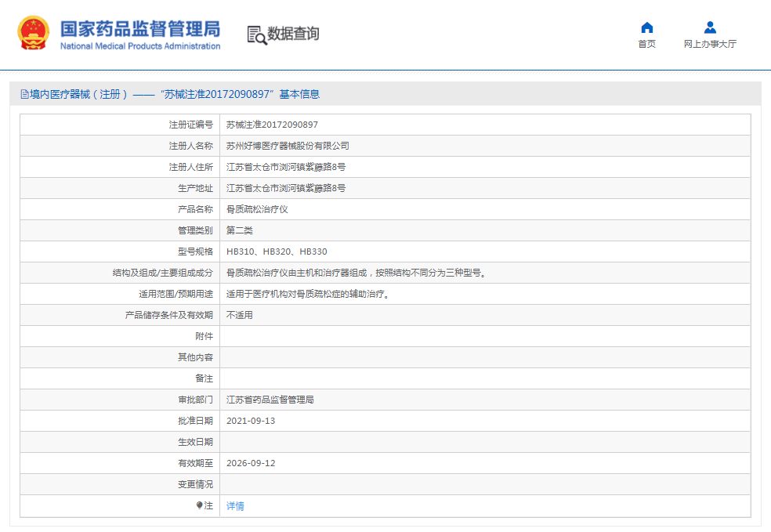Click the document icon before 境内医疗器械

coord(24,94)
